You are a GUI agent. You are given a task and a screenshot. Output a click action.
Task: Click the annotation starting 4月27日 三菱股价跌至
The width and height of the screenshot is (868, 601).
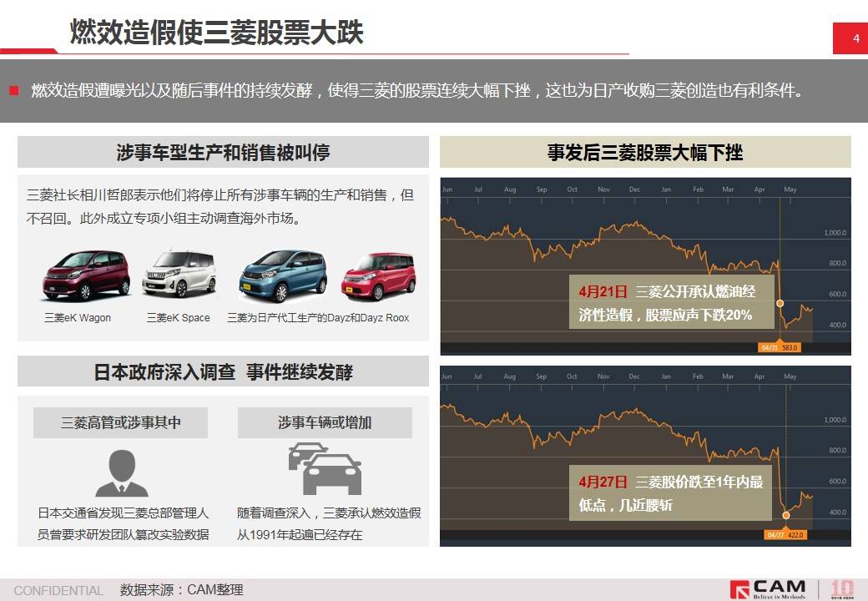coord(671,492)
